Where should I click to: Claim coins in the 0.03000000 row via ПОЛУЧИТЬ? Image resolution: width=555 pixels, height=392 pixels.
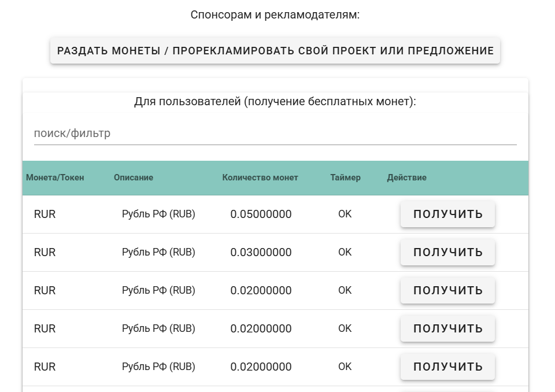click(x=447, y=252)
